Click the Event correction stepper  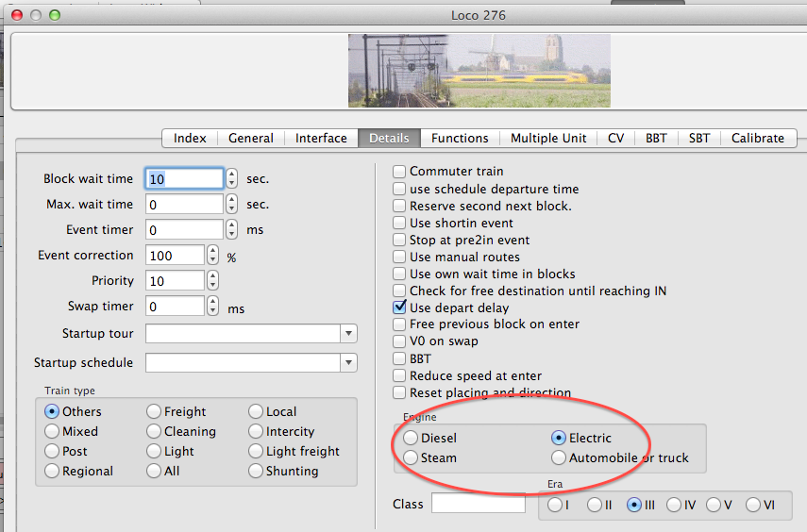(x=212, y=256)
